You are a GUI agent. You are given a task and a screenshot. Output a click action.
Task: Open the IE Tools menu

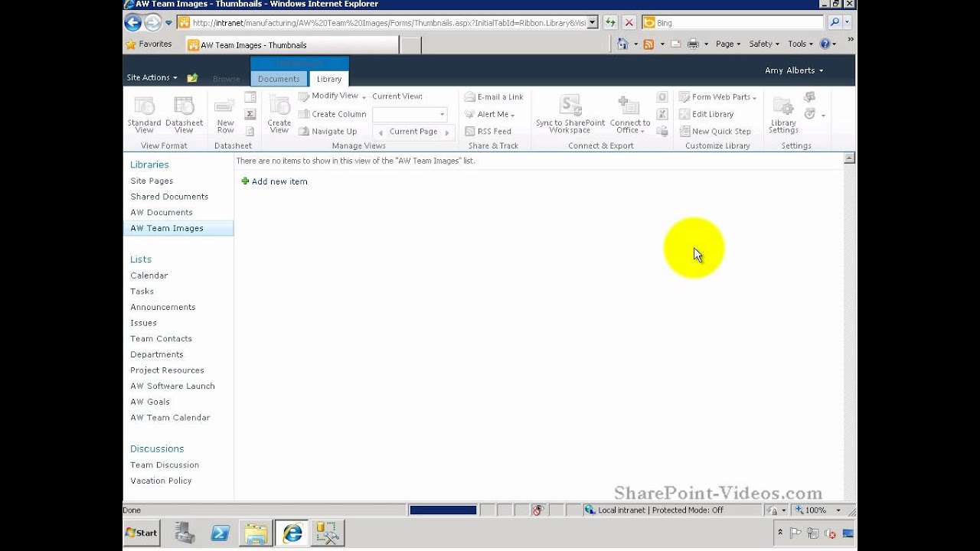[800, 44]
